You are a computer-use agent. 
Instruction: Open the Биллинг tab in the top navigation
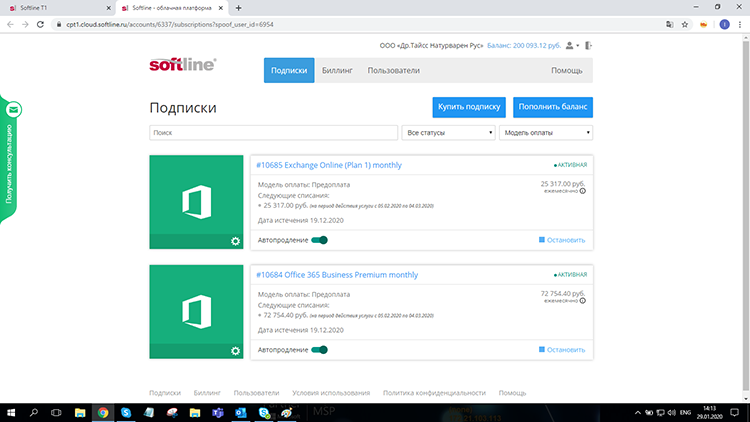pyautogui.click(x=337, y=70)
